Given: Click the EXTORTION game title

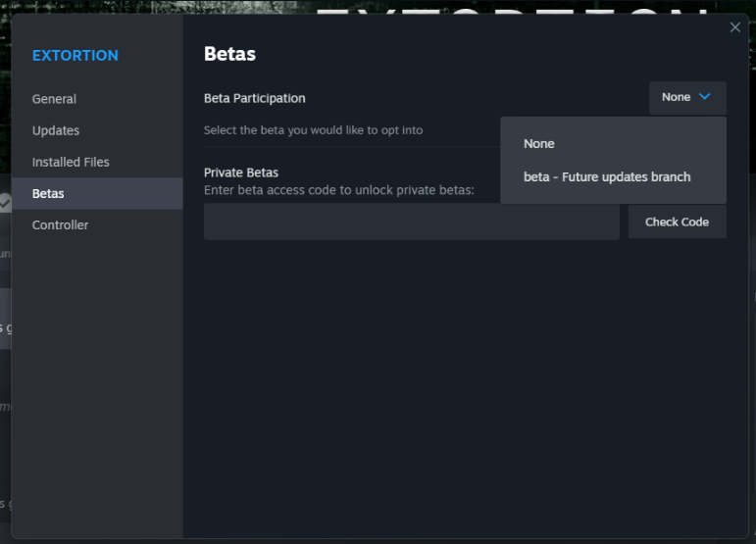Looking at the screenshot, I should [x=76, y=56].
